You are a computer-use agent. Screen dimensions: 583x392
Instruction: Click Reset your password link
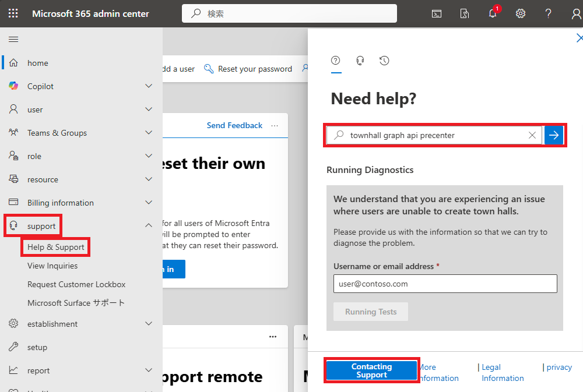pyautogui.click(x=255, y=69)
